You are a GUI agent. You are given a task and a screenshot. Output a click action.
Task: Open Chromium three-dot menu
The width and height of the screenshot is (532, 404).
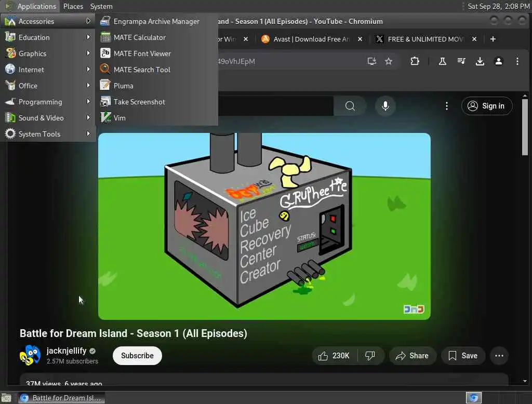pyautogui.click(x=517, y=61)
